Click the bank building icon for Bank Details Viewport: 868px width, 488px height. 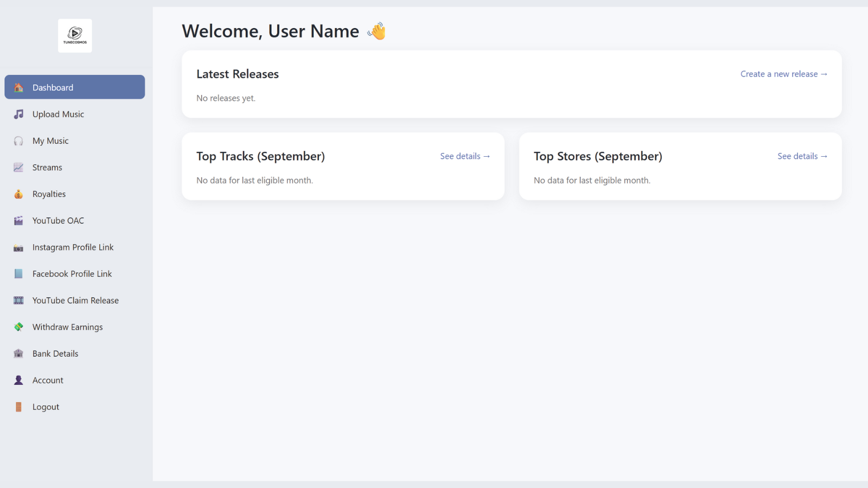[18, 354]
